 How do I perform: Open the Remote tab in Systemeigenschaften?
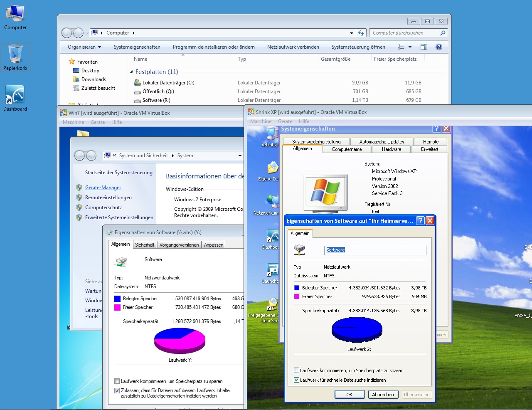(431, 142)
